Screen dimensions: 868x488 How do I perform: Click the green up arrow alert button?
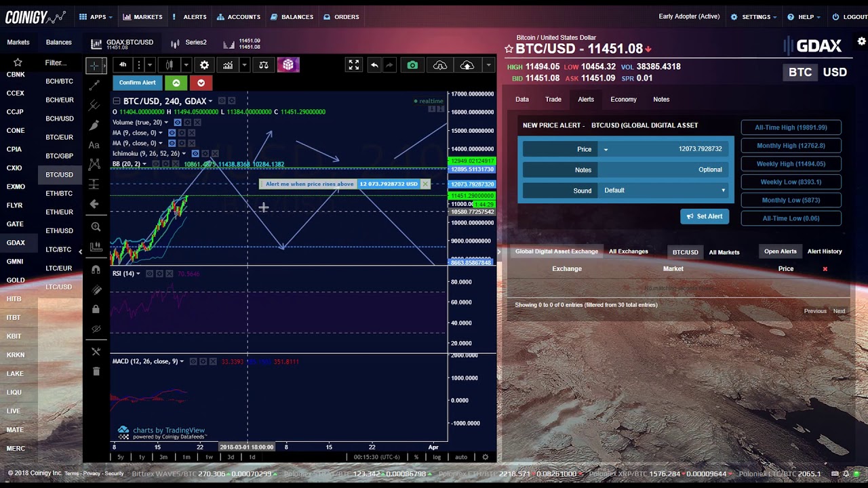[x=176, y=83]
